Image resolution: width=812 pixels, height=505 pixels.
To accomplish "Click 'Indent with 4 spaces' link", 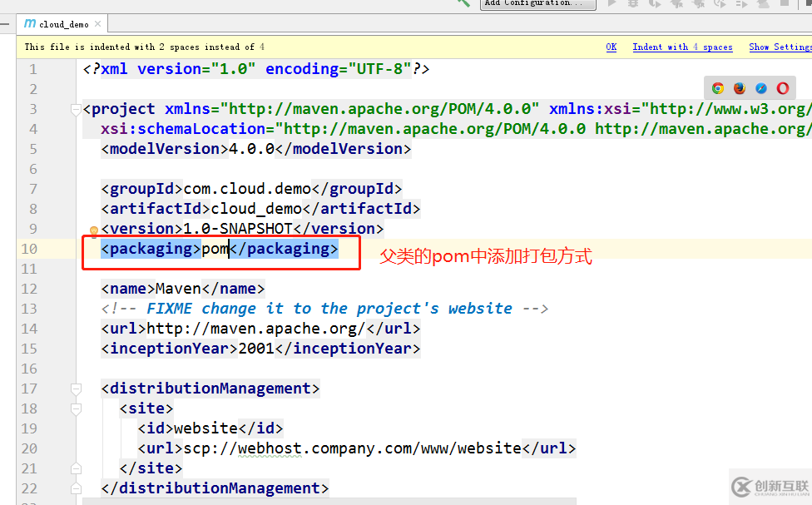I will click(682, 47).
